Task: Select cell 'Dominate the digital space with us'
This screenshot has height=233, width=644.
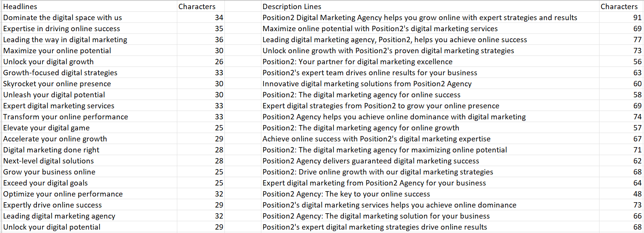Action: point(89,17)
